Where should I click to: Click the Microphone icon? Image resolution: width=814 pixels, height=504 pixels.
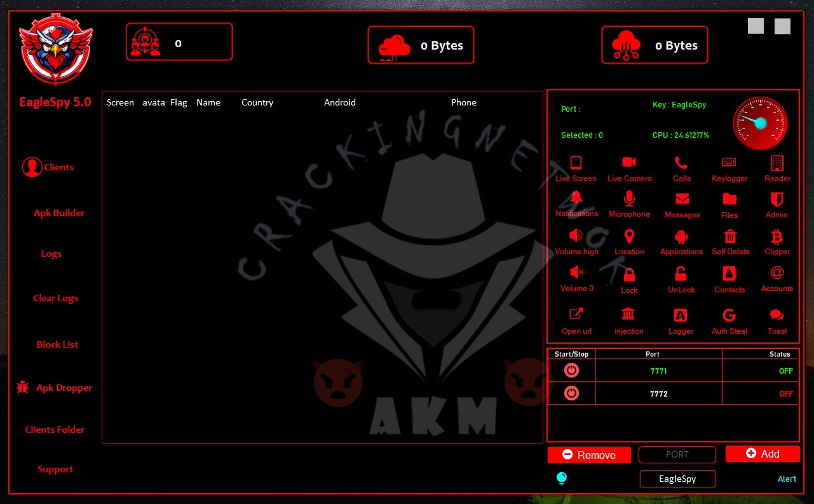point(629,199)
